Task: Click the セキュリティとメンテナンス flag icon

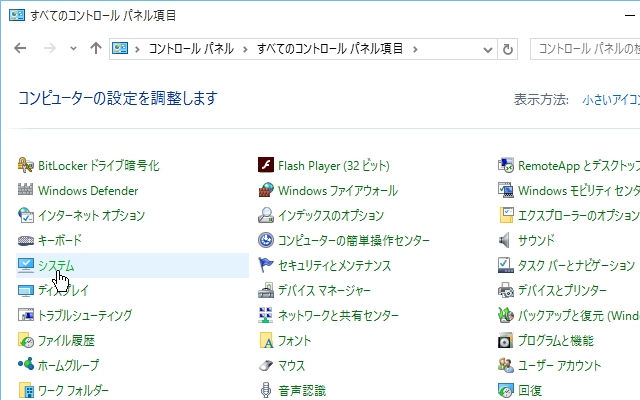Action: 266,265
